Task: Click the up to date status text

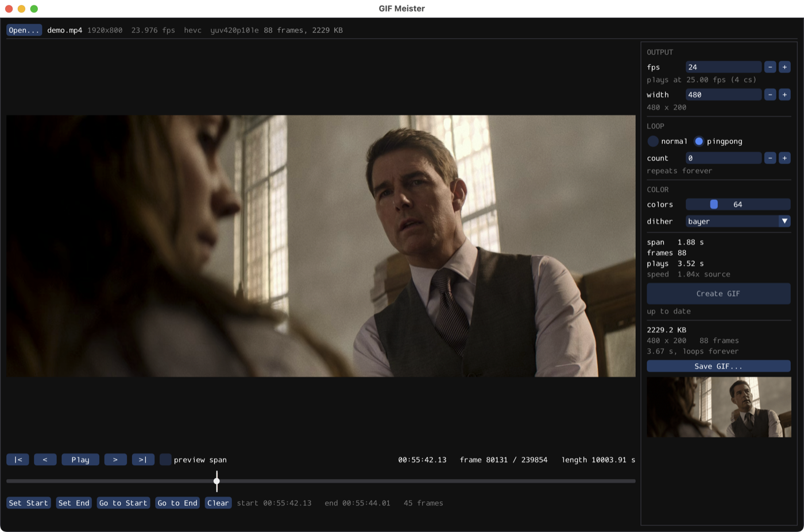Action: (669, 311)
